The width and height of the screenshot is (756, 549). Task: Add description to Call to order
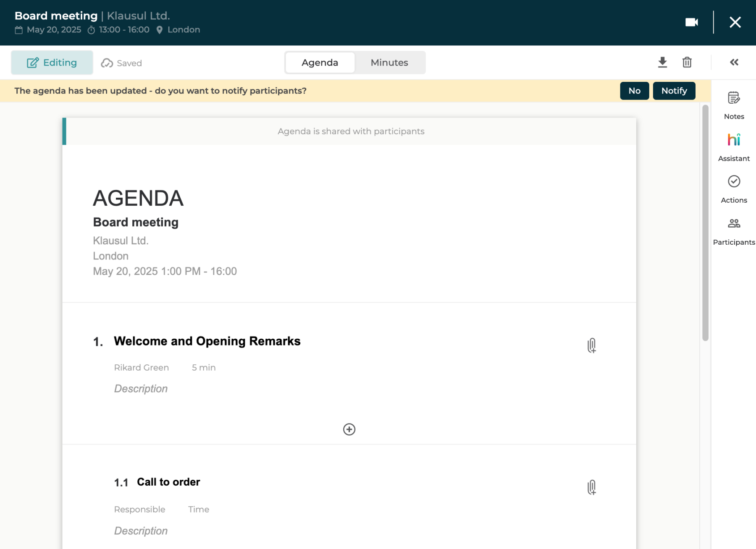(141, 531)
